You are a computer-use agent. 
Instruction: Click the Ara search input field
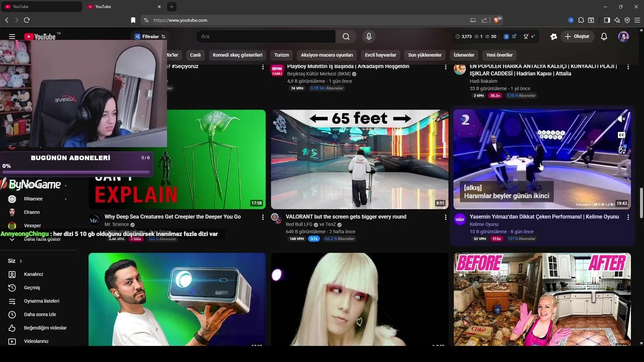[266, 37]
